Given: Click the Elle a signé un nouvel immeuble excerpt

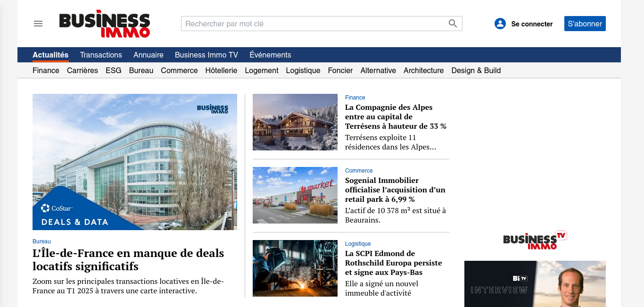Looking at the screenshot, I should [x=382, y=289].
